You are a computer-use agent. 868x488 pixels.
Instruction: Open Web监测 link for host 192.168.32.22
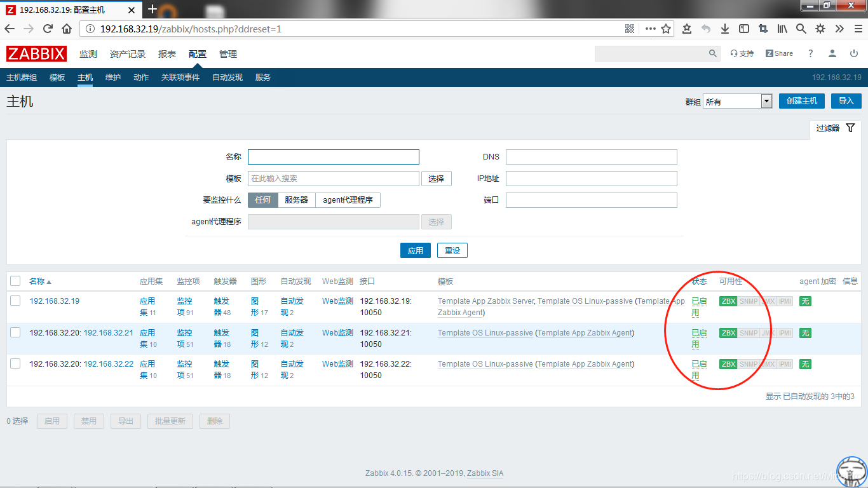click(x=337, y=364)
